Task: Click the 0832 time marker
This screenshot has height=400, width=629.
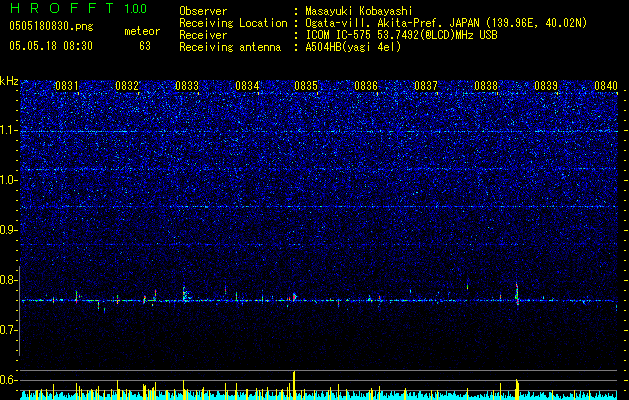Action: [x=127, y=86]
